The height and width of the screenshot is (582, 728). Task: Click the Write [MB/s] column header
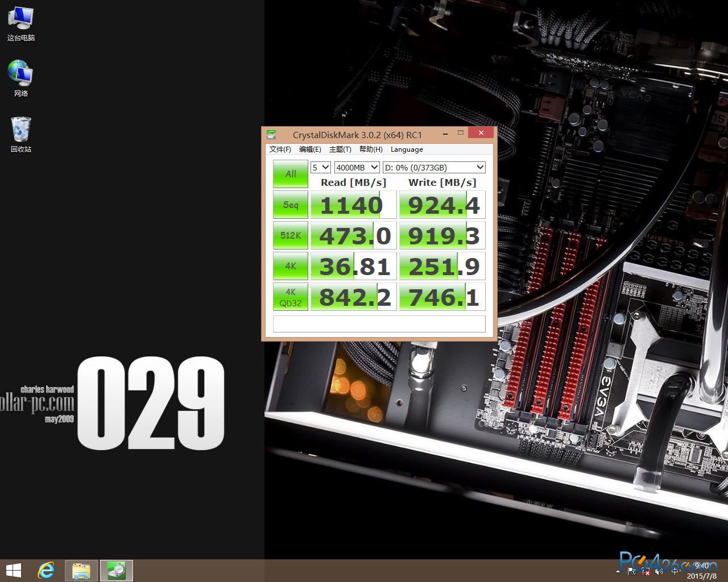click(x=442, y=182)
